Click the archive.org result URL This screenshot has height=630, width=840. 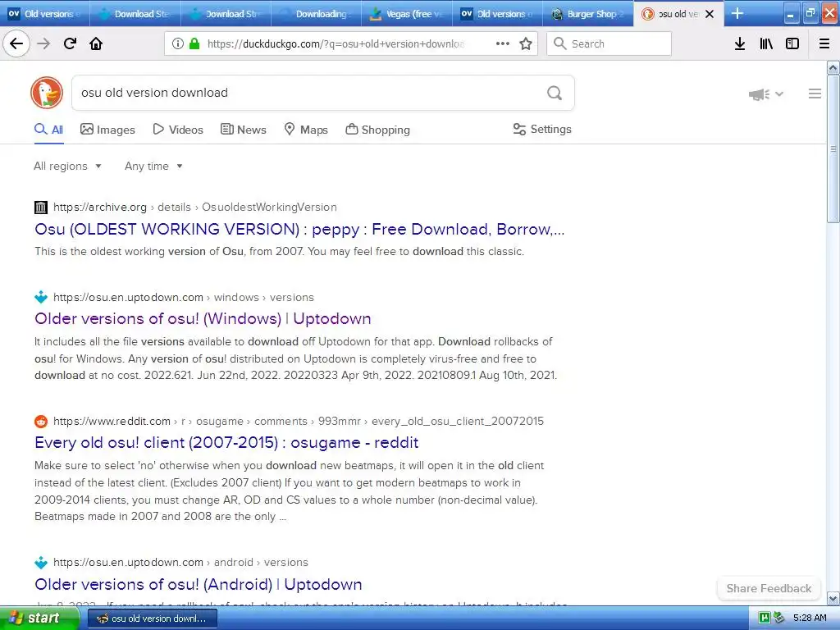coord(195,208)
